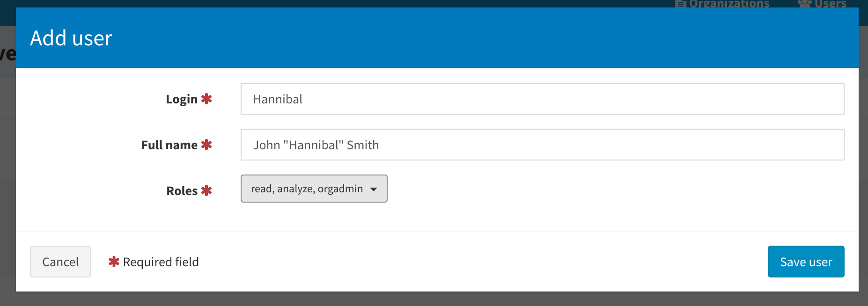Image resolution: width=868 pixels, height=306 pixels.
Task: Open the Organizations navigation item
Action: [x=728, y=4]
